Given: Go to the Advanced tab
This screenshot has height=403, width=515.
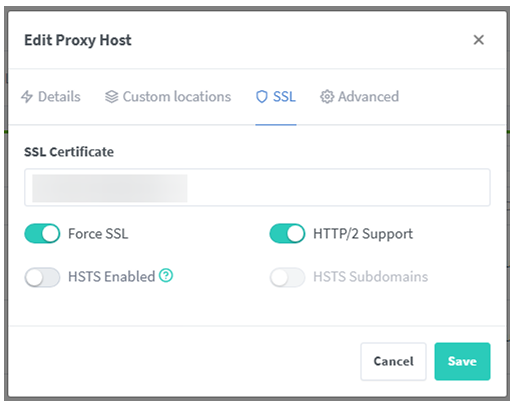Looking at the screenshot, I should coord(368,97).
